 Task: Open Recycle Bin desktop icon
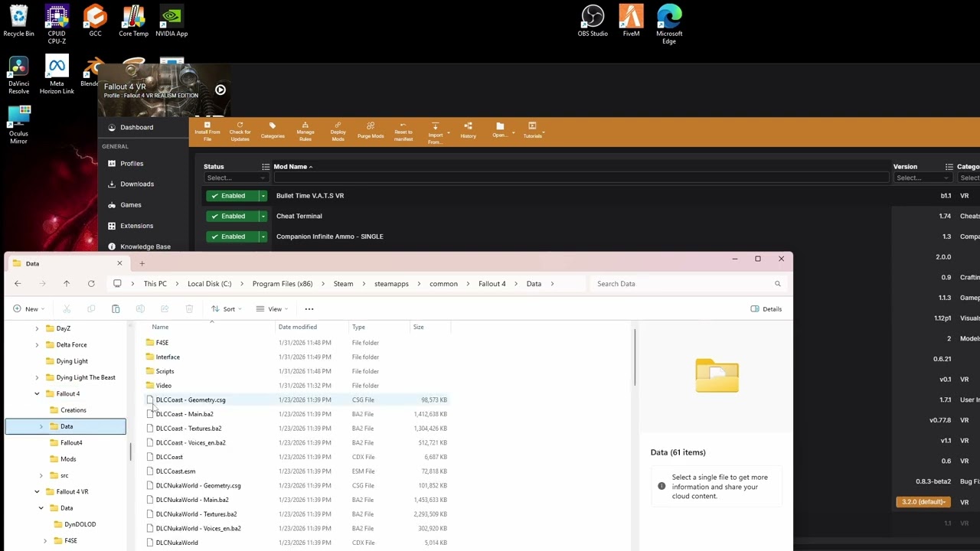(x=18, y=21)
